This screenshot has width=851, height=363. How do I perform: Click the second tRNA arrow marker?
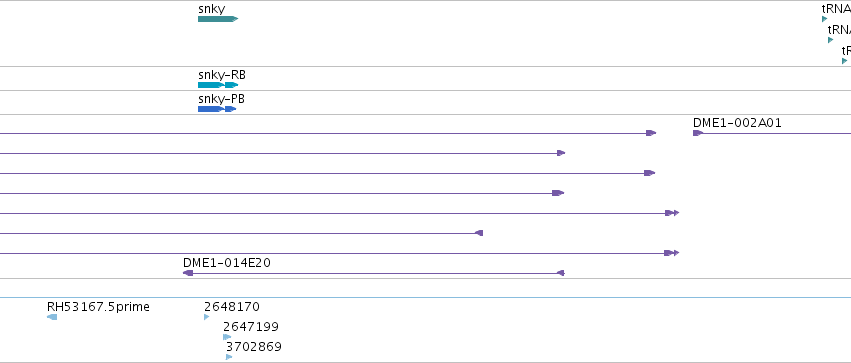pyautogui.click(x=830, y=40)
